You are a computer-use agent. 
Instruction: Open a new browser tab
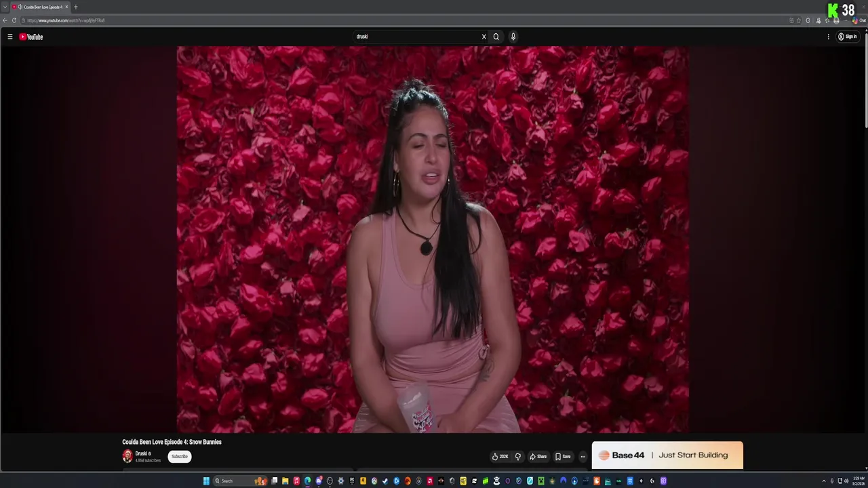(x=75, y=7)
